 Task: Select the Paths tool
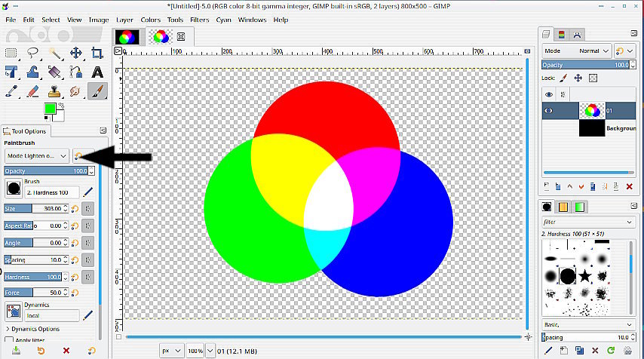(75, 72)
